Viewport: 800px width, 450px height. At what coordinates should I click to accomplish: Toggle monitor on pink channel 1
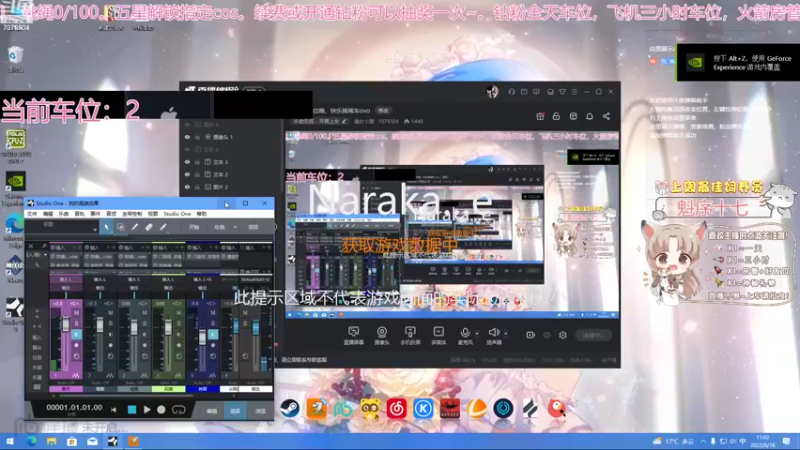pyautogui.click(x=77, y=334)
